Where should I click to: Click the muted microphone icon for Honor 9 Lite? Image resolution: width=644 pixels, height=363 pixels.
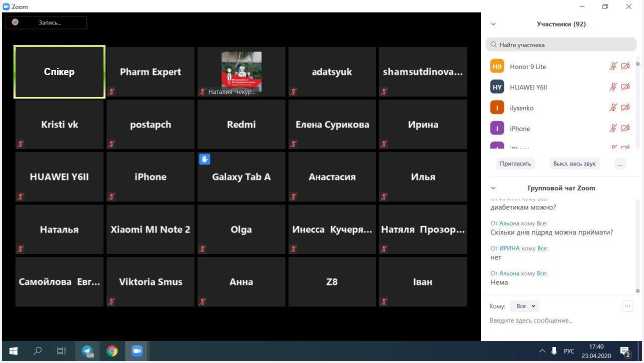pos(613,66)
